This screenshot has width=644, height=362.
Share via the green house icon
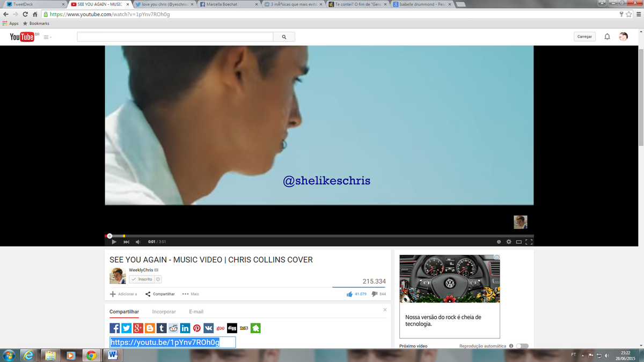[255, 328]
